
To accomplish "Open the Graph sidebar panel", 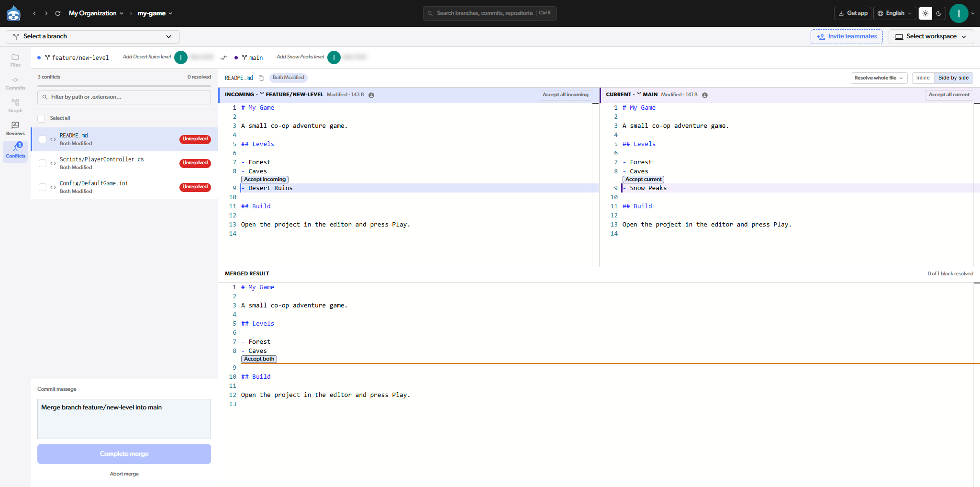I will click(15, 106).
